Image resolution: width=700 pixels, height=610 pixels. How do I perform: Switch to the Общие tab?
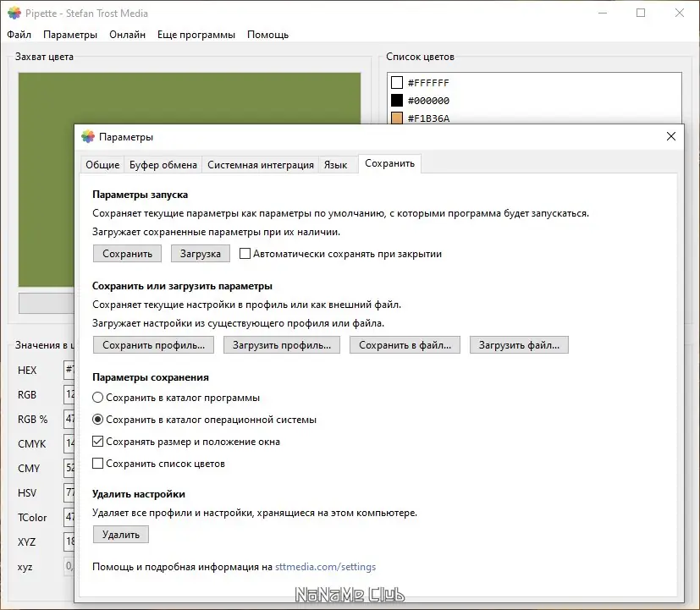pyautogui.click(x=102, y=165)
